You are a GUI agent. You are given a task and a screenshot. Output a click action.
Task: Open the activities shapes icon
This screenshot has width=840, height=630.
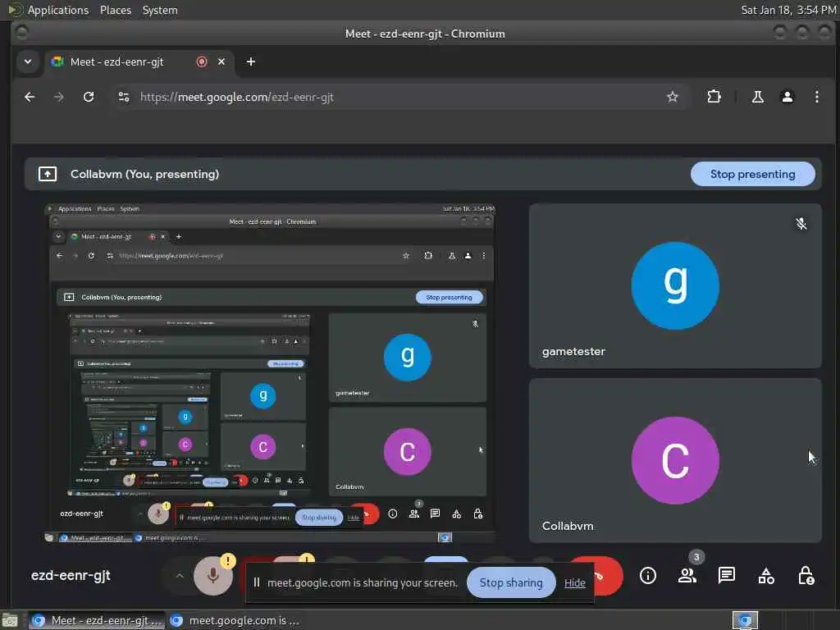(x=766, y=576)
